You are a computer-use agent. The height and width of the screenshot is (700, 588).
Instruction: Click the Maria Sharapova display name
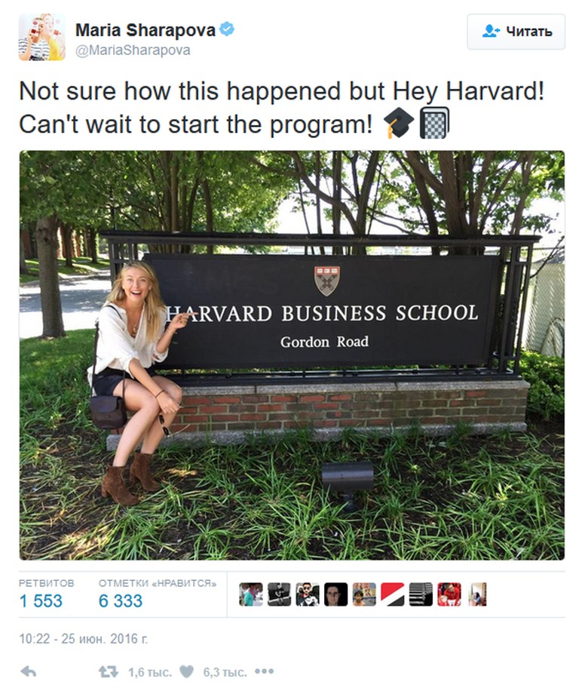pos(145,30)
